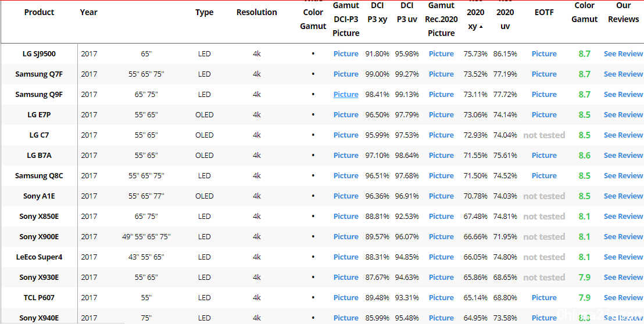Sort by Color Gamut score column header
Screen dimensions: 644x324
585,12
